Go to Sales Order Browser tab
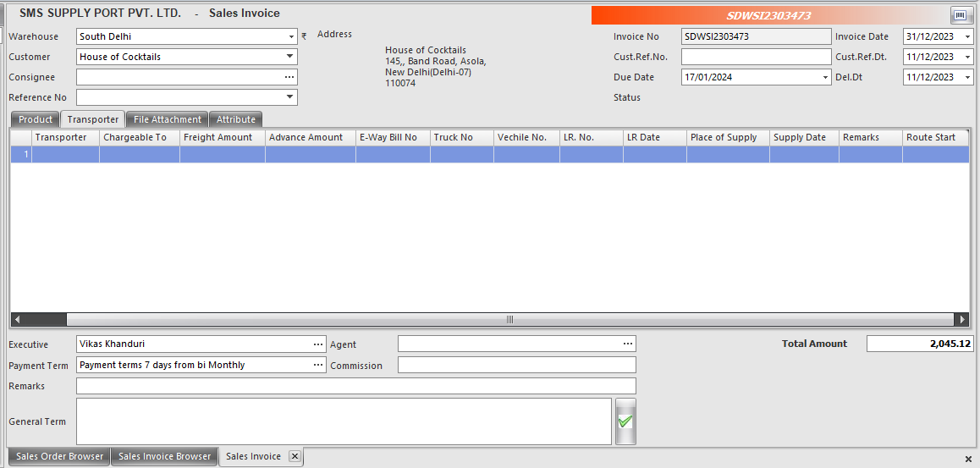This screenshot has width=980, height=468. click(59, 456)
